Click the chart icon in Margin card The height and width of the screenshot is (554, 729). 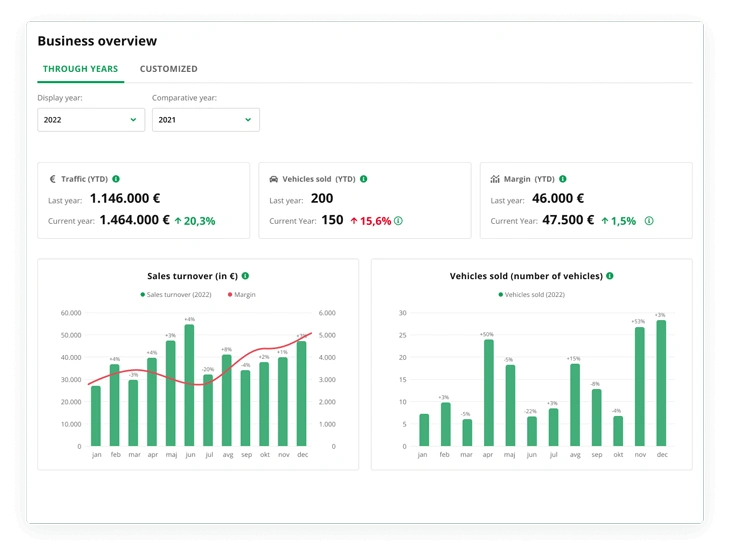(495, 179)
